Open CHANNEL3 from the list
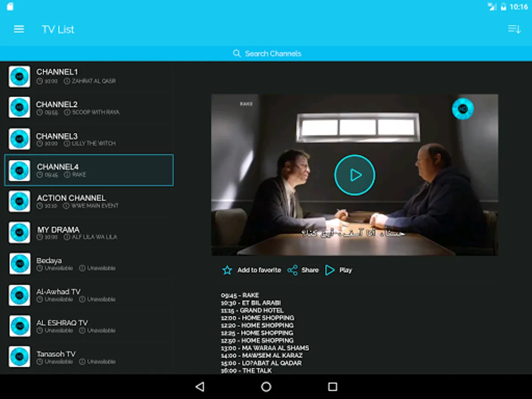 [89, 139]
